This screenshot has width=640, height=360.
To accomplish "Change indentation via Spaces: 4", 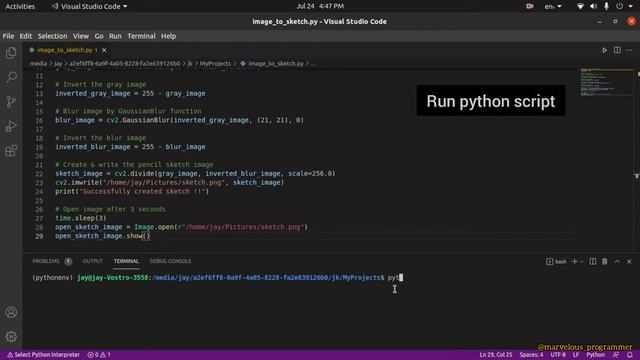I will pyautogui.click(x=531, y=355).
